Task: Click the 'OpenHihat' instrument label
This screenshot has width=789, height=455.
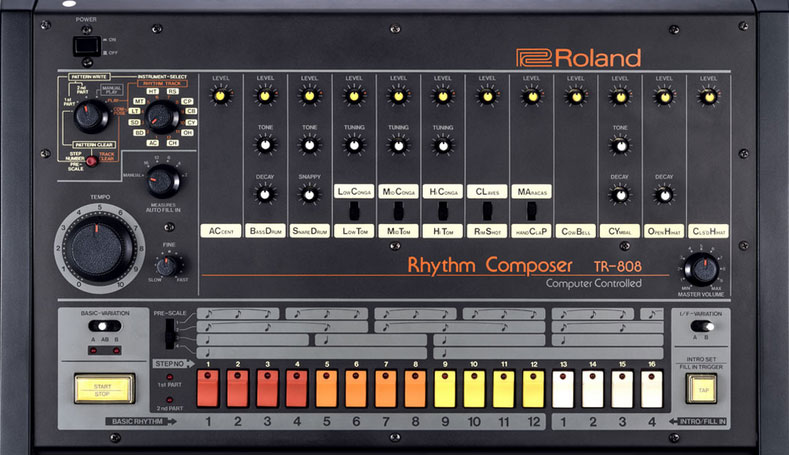Action: coord(664,231)
